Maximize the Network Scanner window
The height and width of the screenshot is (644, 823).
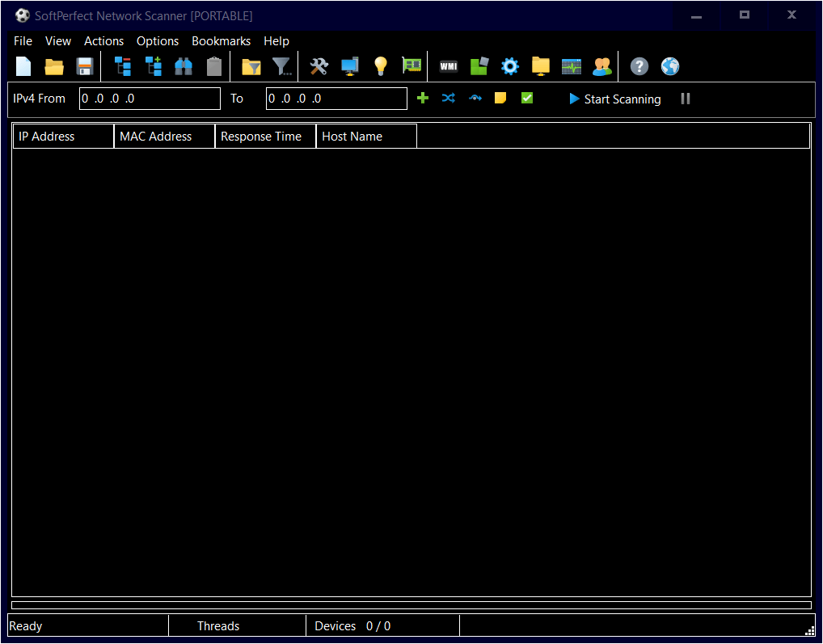745,15
